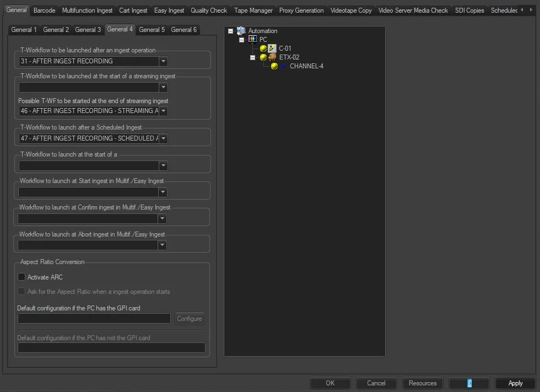Viewport: 540px width, 392px height.
Task: Click the GPI card default configuration field
Action: click(x=94, y=319)
